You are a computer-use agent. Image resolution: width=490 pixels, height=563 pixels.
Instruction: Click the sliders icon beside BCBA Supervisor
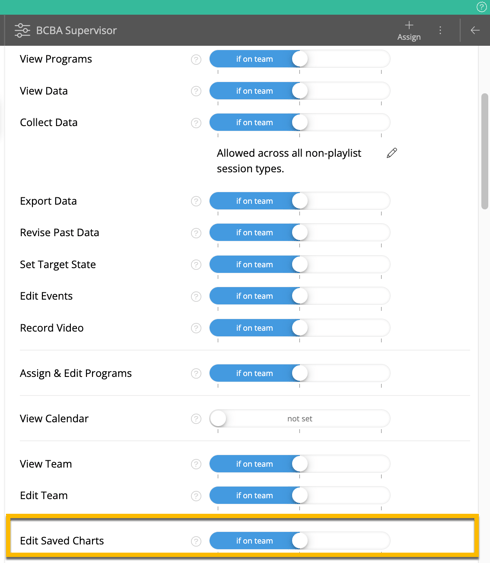[22, 30]
